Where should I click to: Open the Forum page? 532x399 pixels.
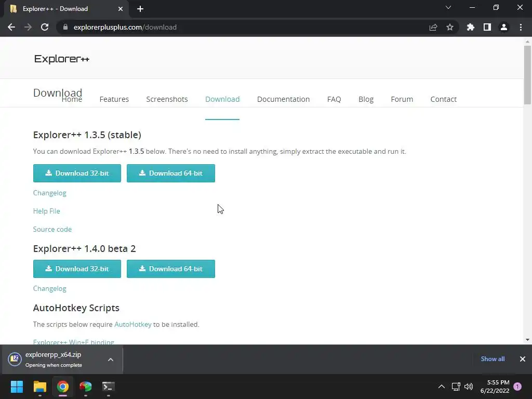tap(402, 99)
